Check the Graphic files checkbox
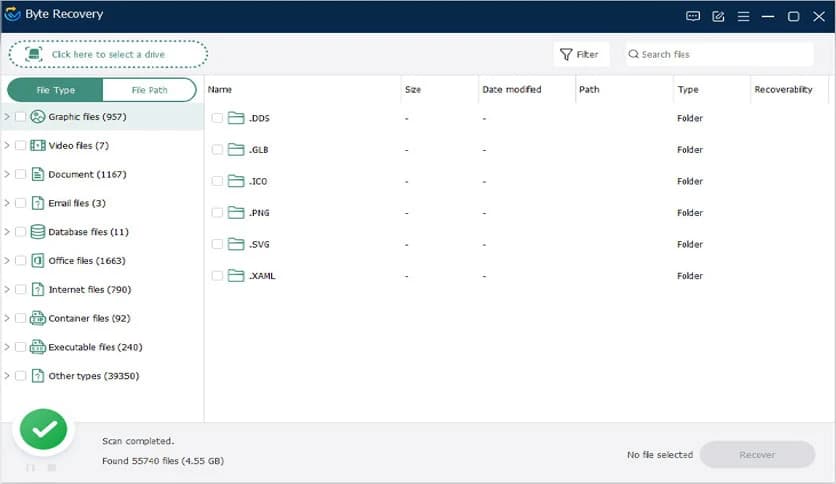Viewport: 836px width, 484px height. 20,116
